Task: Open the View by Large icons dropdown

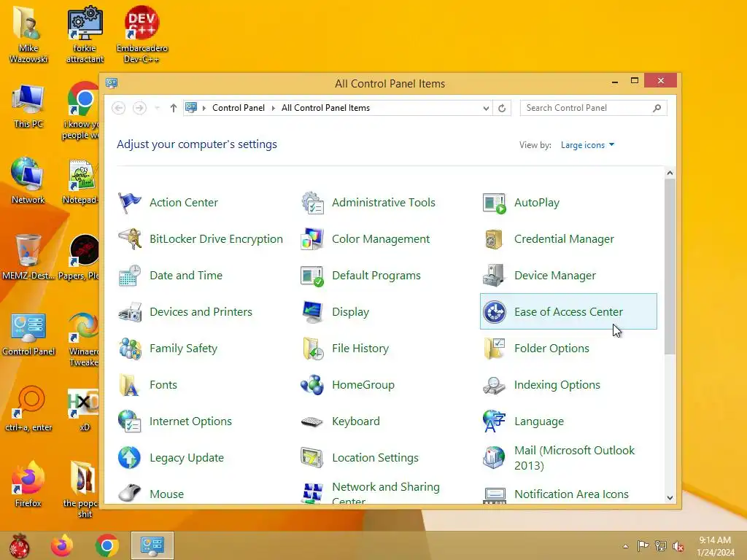Action: coord(587,145)
